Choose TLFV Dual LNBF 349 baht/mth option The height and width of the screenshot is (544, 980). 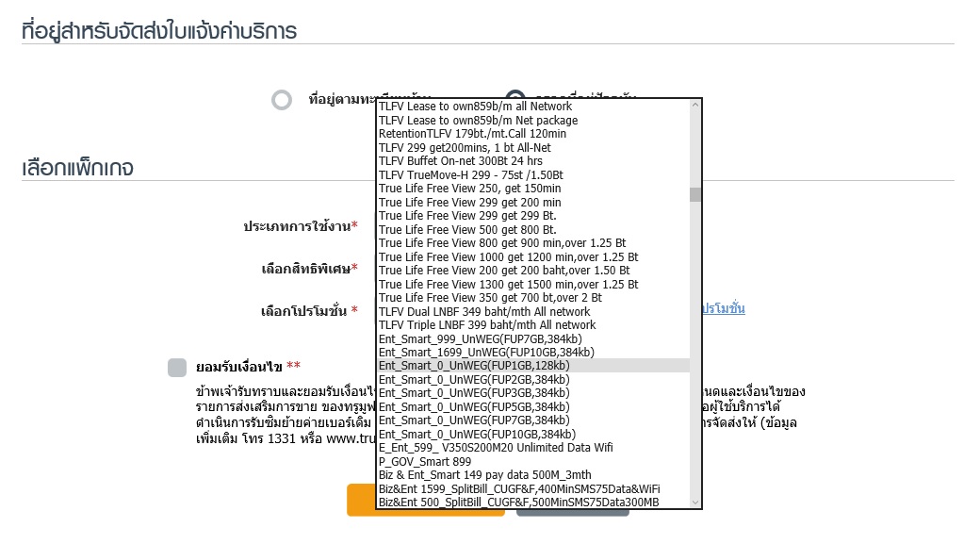pos(533,311)
